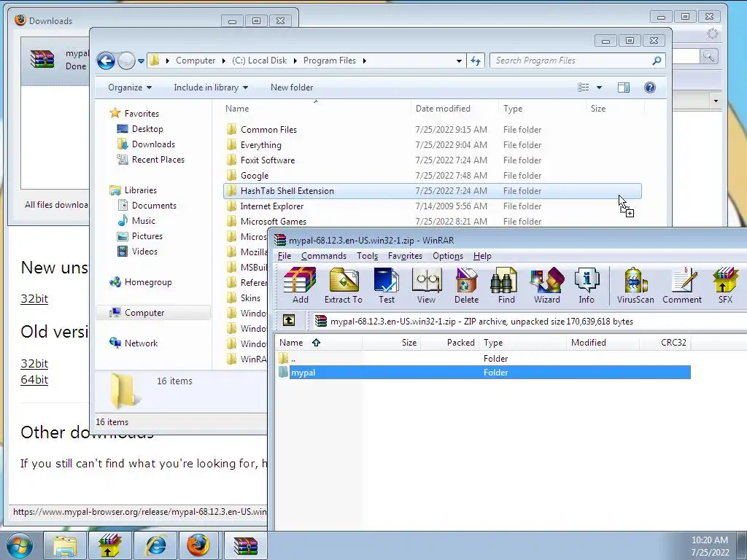Click the Add icon in WinRAR toolbar
Screen dimensions: 747x560
[x=300, y=285]
